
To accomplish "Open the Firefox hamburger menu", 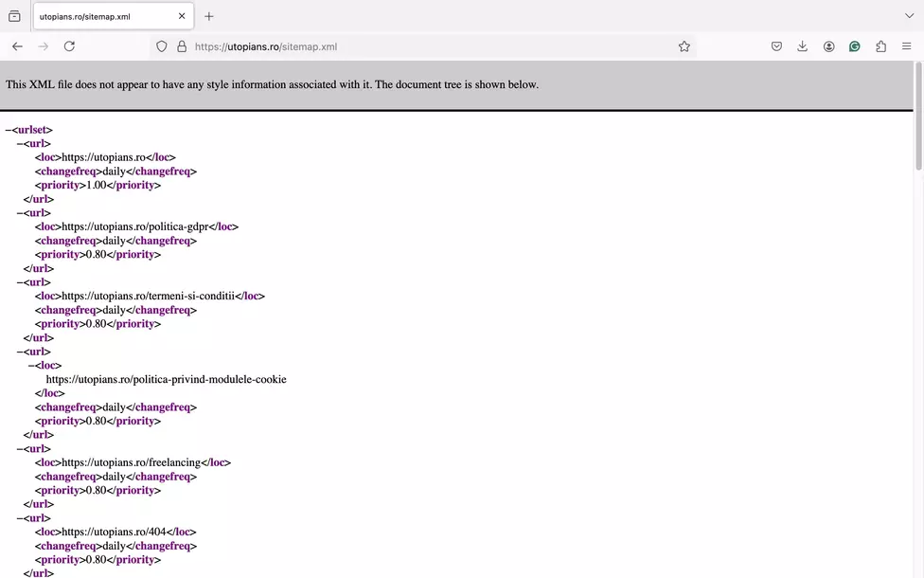I will click(906, 46).
